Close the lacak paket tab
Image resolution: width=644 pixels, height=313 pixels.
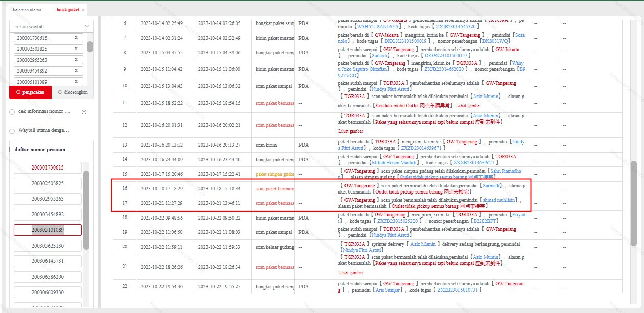83,10
